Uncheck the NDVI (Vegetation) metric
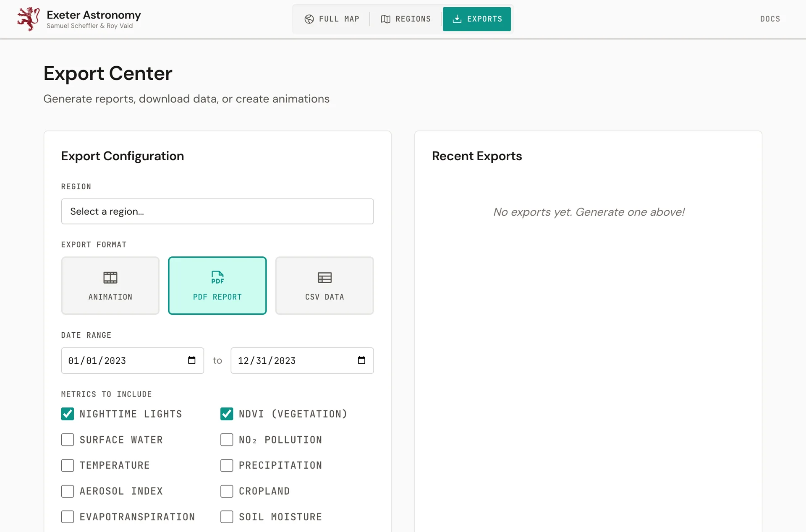The height and width of the screenshot is (532, 806). click(x=227, y=414)
